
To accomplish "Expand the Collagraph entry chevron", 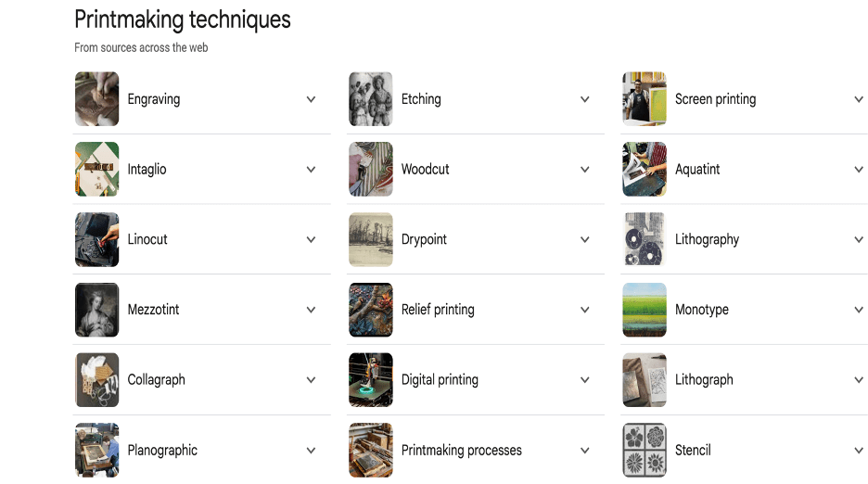I will (311, 380).
